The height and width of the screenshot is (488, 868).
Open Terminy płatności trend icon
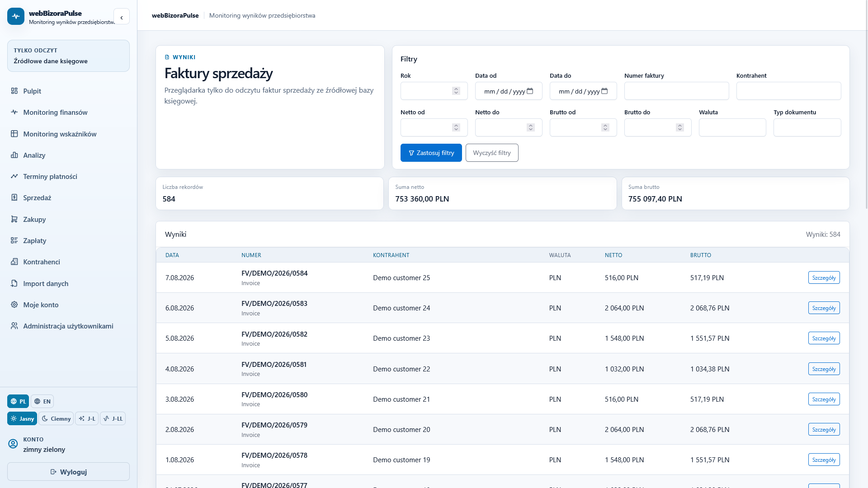pyautogui.click(x=14, y=176)
